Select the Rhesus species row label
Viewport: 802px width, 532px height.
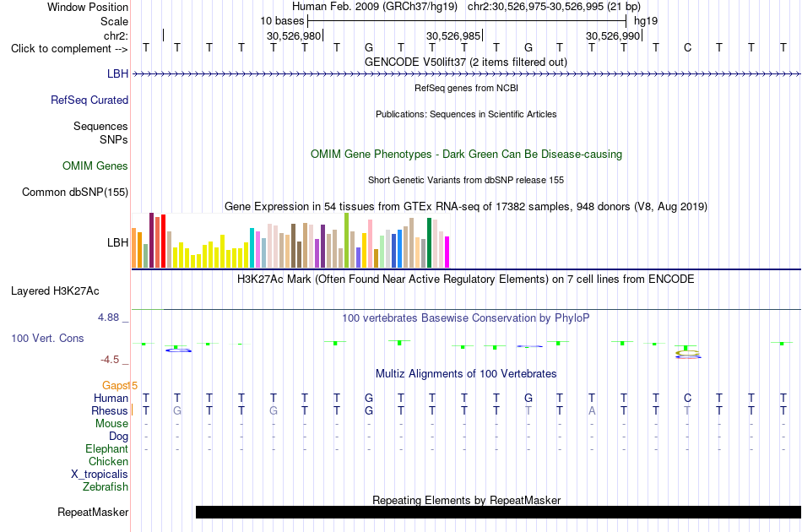click(x=110, y=410)
